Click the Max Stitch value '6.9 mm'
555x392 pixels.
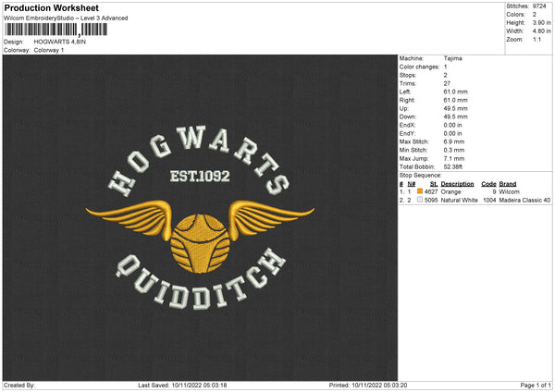pyautogui.click(x=454, y=141)
